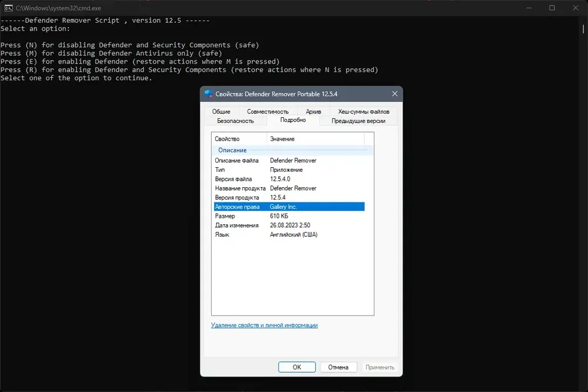The image size is (588, 392).
Task: Click the Gallery Inc. value
Action: pos(283,207)
